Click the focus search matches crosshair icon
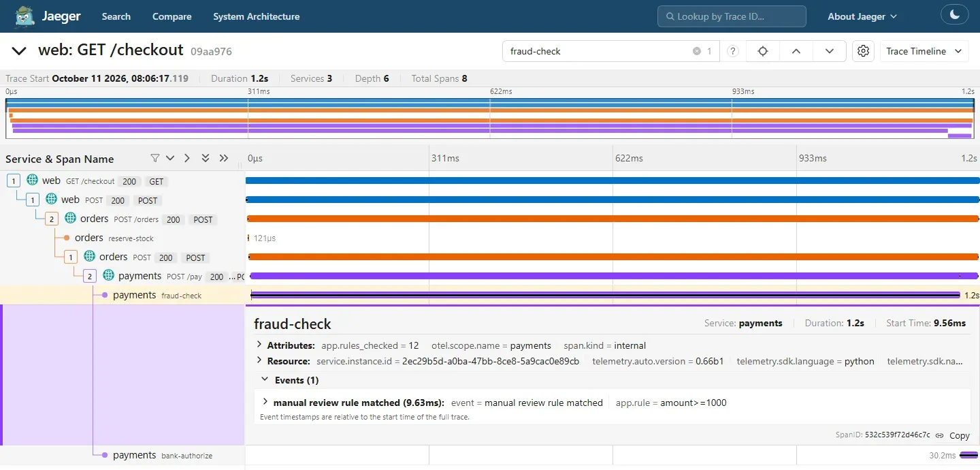Screen dimensions: 980x470 pyautogui.click(x=763, y=51)
